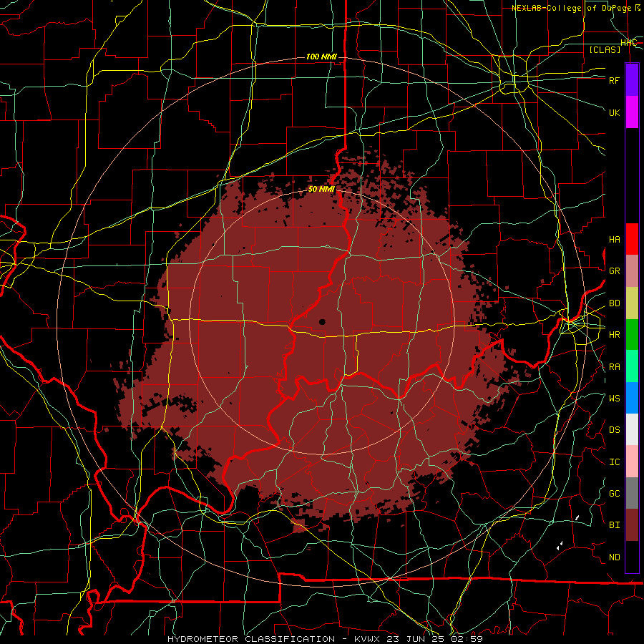Click the HHC product code text
Image resolution: width=644 pixels, height=644 pixels.
point(628,43)
